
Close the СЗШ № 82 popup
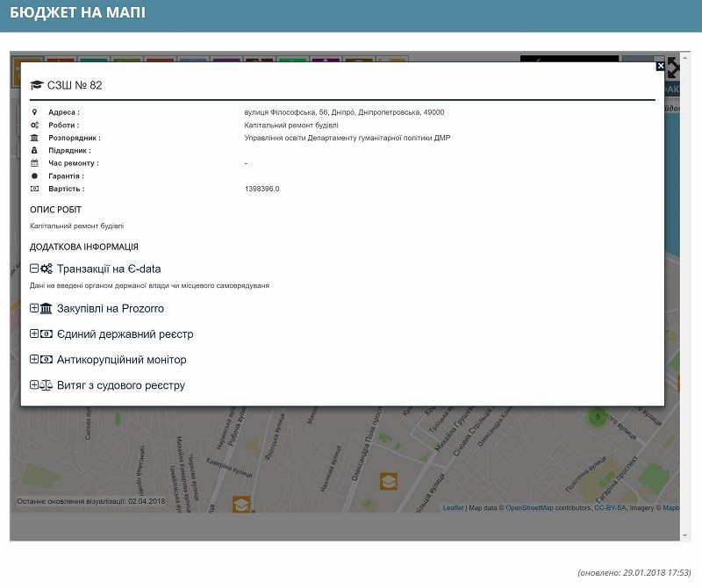(661, 66)
